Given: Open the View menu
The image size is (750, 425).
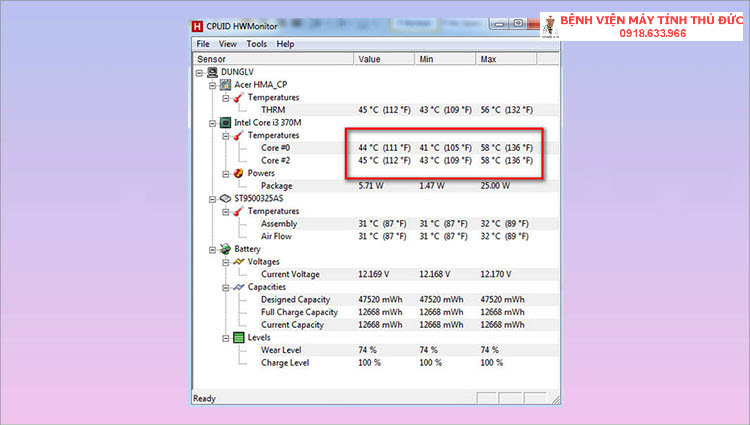Looking at the screenshot, I should pyautogui.click(x=228, y=44).
